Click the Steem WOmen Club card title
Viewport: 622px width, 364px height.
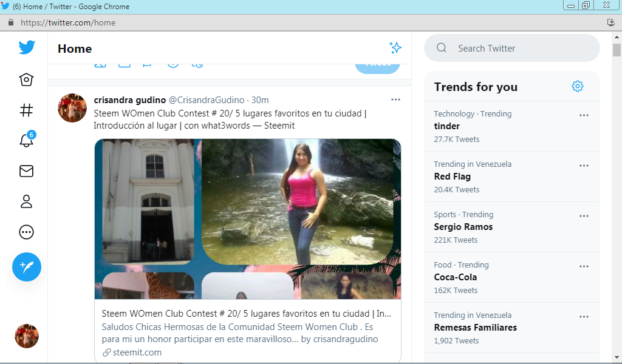point(247,314)
